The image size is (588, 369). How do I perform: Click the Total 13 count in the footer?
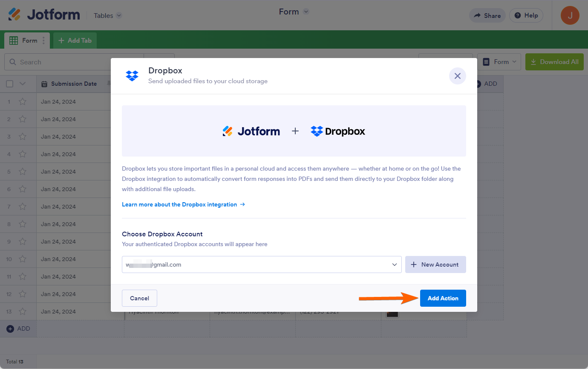pyautogui.click(x=14, y=362)
